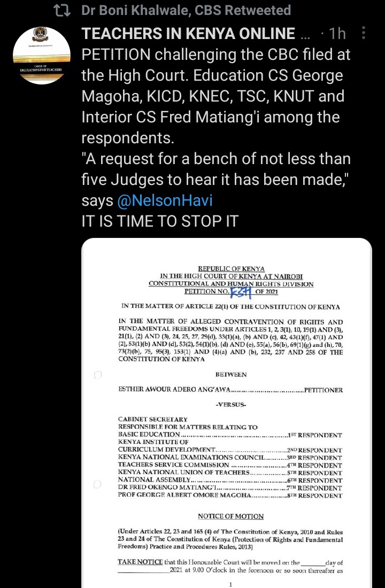
Task: Open the Dr Boni Khalwale, CBS Retweeted label
Action: click(186, 10)
